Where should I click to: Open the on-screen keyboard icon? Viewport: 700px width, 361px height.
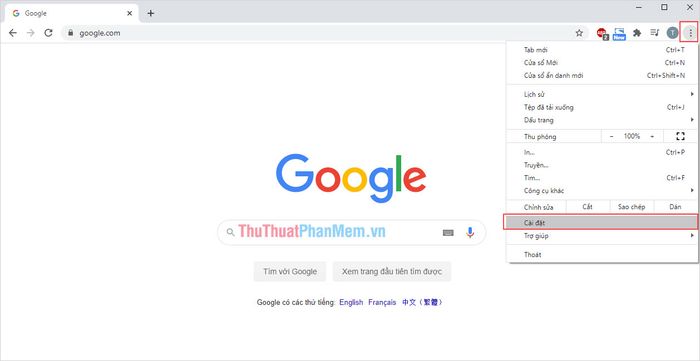coord(448,232)
